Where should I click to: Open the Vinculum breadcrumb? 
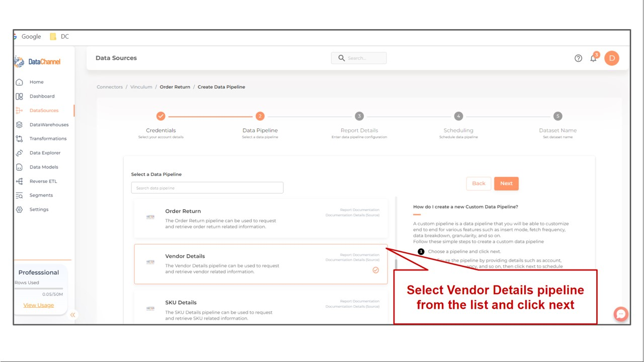141,87
